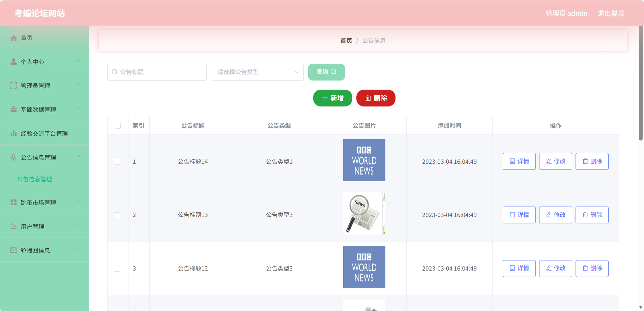Click the microphone icon beside 公告信息管理
This screenshot has width=644, height=311.
pos(13,157)
